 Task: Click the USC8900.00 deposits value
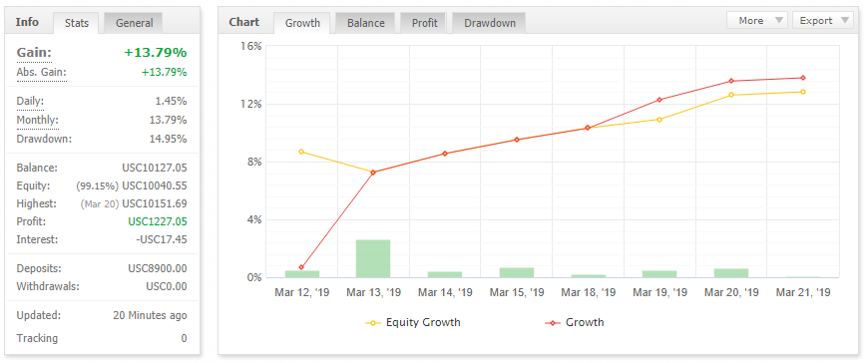point(158,268)
